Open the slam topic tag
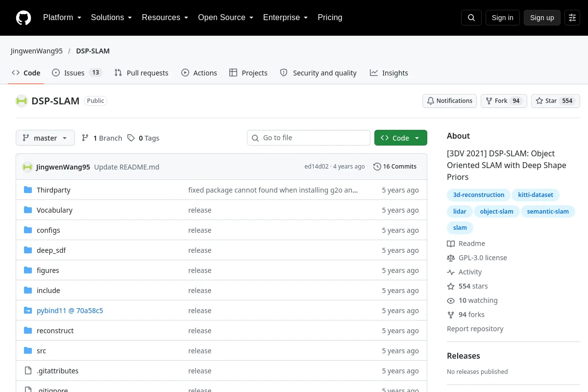The height and width of the screenshot is (392, 588). click(x=460, y=228)
